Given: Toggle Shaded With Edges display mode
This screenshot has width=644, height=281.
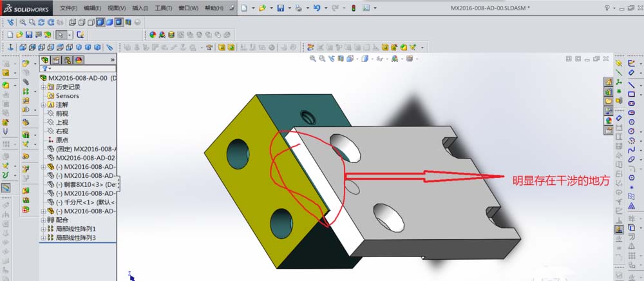Looking at the screenshot, I should pos(100,22).
